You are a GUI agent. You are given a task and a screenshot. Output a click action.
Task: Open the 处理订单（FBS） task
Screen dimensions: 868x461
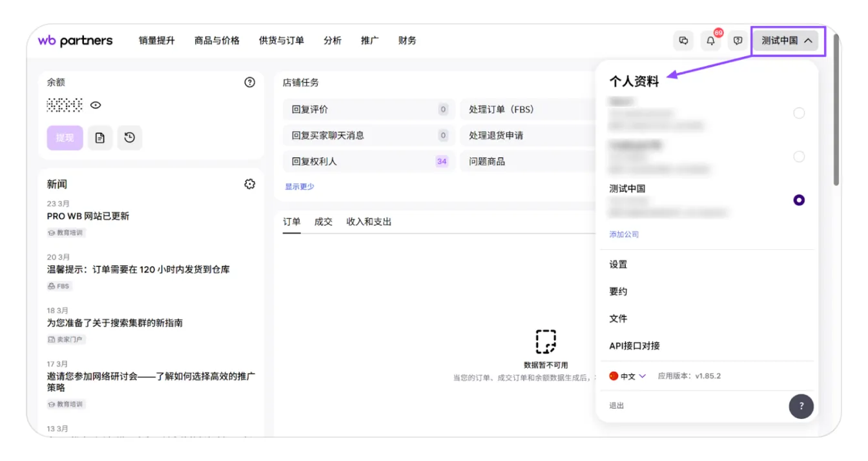(528, 109)
